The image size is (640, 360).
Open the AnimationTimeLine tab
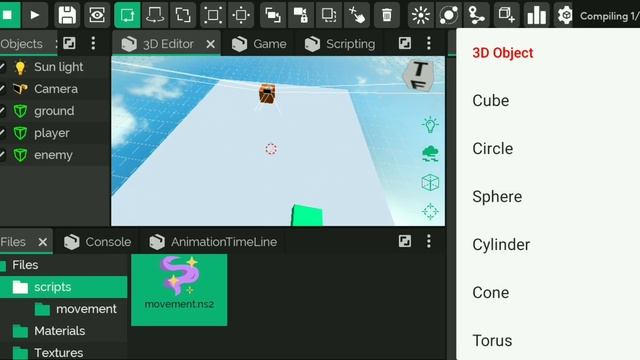[x=213, y=242]
